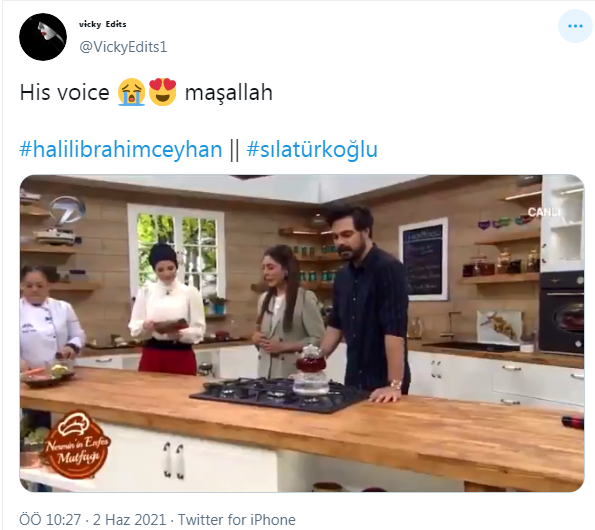This screenshot has width=595, height=530.
Task: Open the #halilibrahimceyhan hashtag
Action: 121,149
